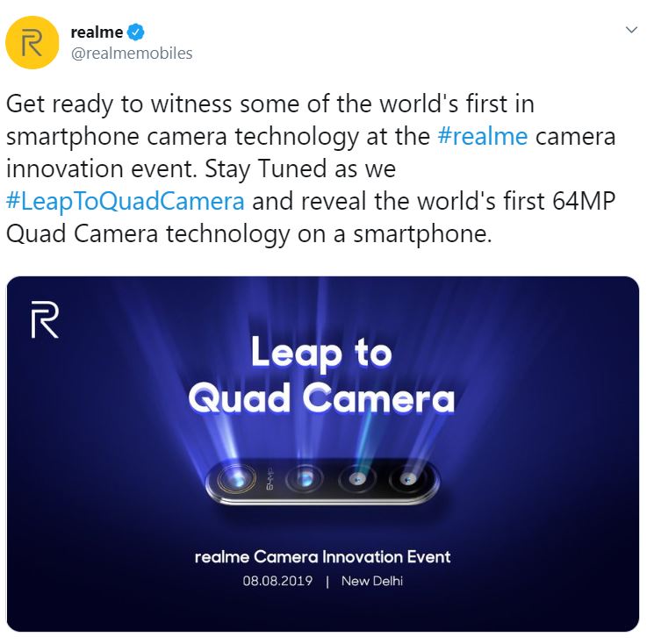This screenshot has height=644, width=647.
Task: Click the realme Camera Innovation Event text
Action: (322, 557)
